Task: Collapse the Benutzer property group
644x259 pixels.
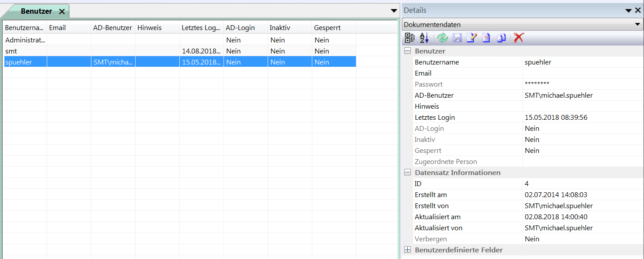Action: (407, 51)
